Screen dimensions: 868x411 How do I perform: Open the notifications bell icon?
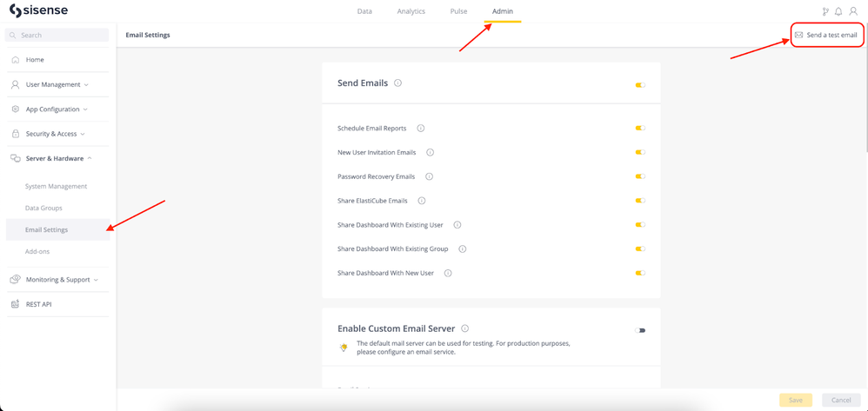pos(838,11)
